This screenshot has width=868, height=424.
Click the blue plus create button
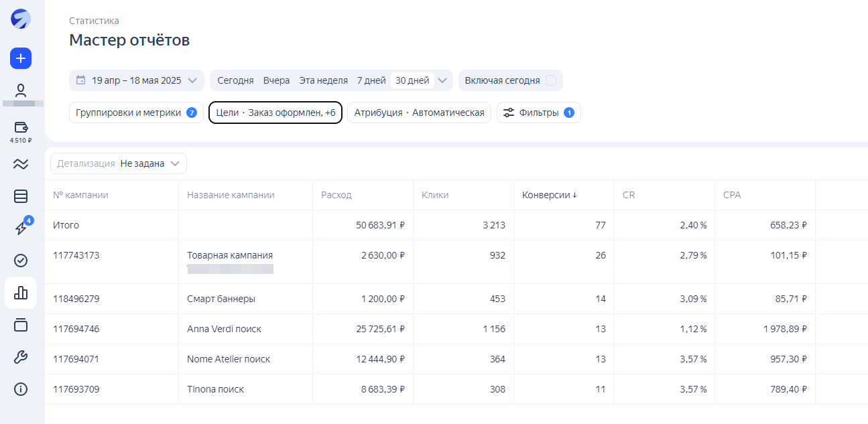tap(21, 58)
